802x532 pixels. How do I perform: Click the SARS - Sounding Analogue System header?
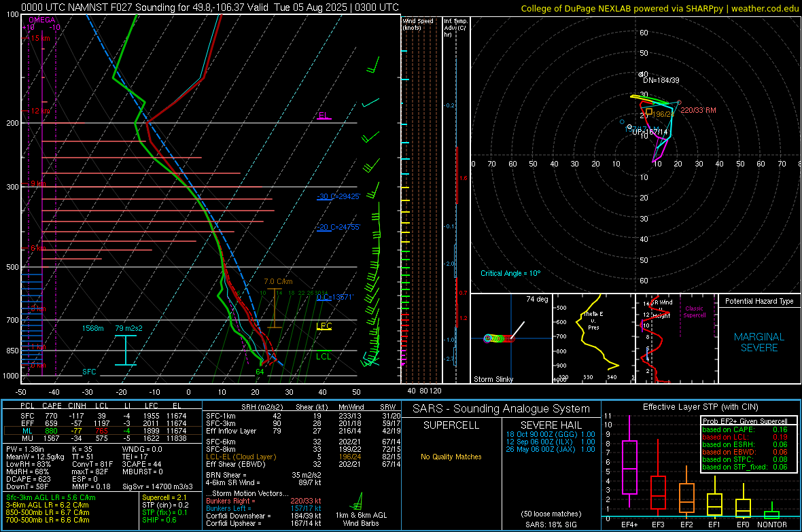(x=502, y=409)
